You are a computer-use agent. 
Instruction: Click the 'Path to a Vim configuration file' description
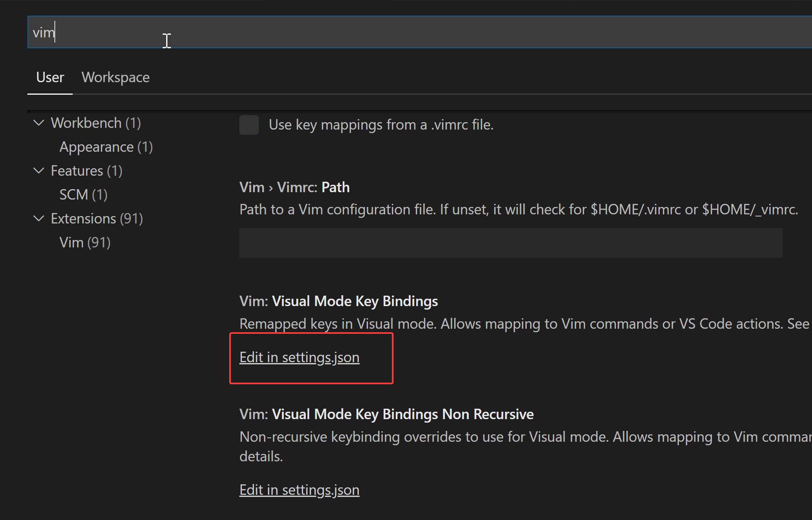click(518, 210)
